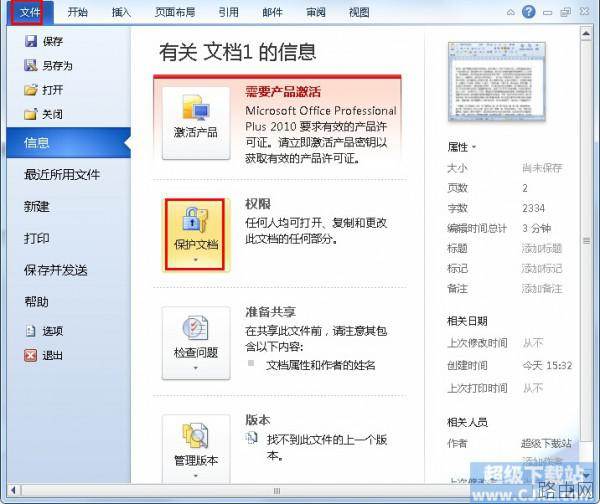Screen dimensions: 600x504
Task: Click the horizontal scrollbar left arrow
Action: (13, 490)
